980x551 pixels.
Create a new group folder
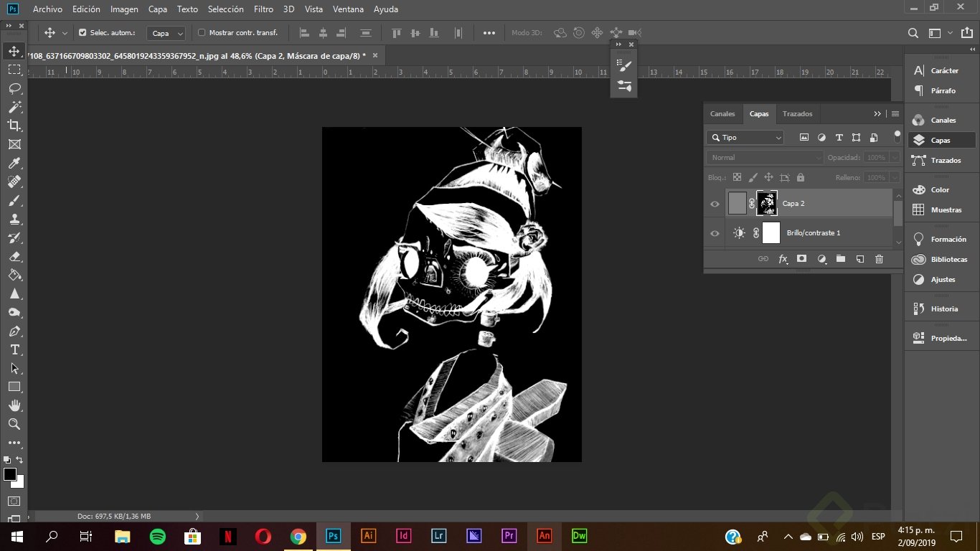point(841,259)
